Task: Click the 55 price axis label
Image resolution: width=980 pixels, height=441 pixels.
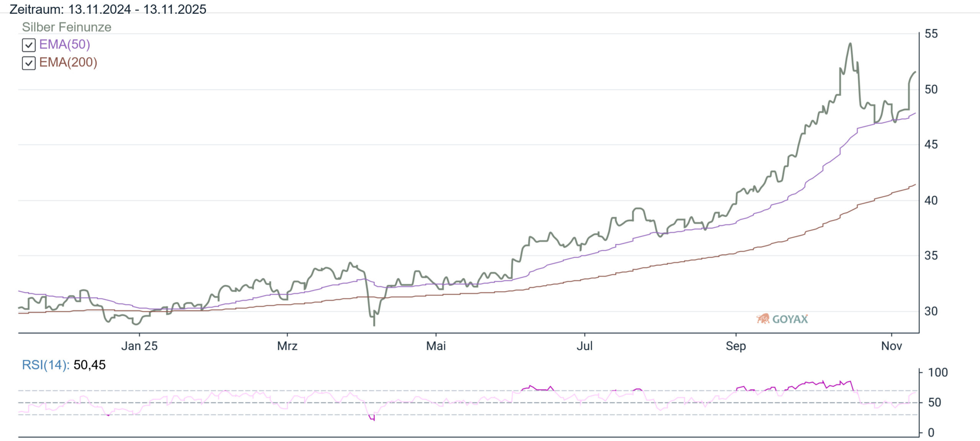Action: (931, 34)
